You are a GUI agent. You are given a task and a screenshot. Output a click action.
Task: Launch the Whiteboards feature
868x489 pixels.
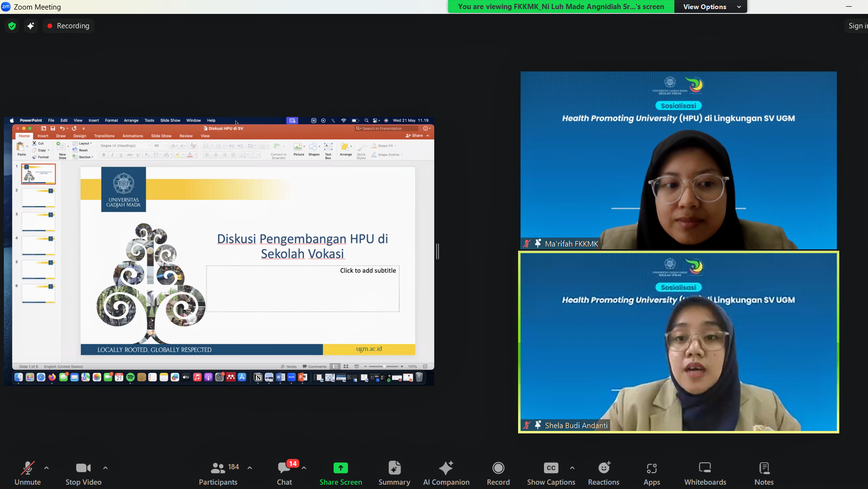pyautogui.click(x=705, y=472)
